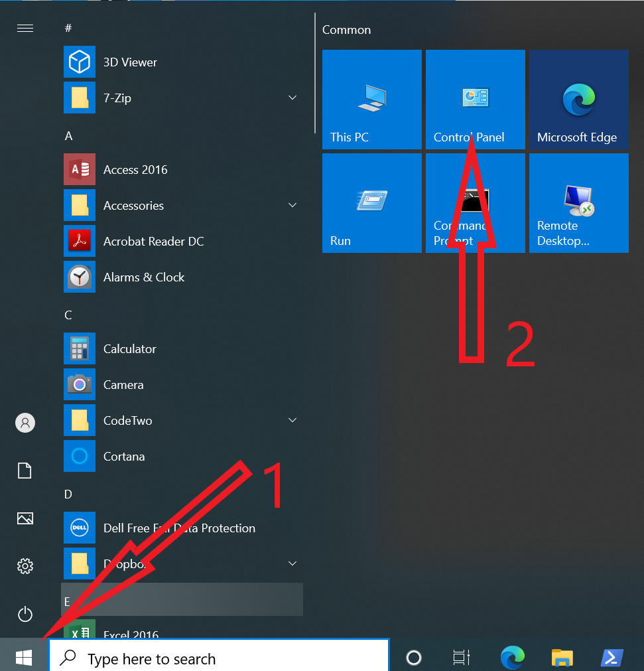Click the Cortana circle on taskbar

pos(413,657)
